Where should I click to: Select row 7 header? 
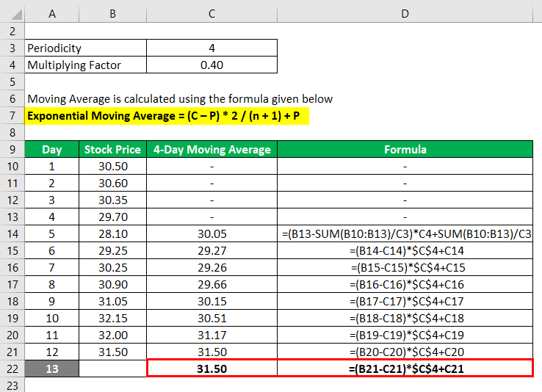12,116
